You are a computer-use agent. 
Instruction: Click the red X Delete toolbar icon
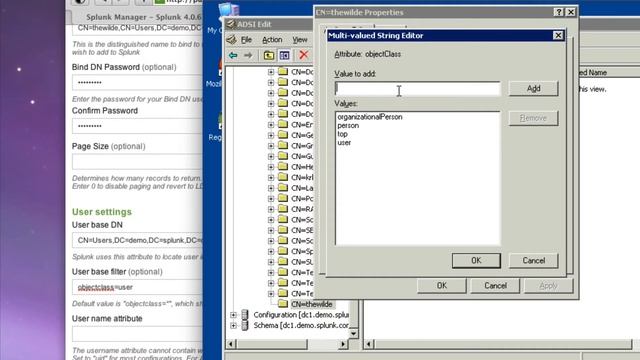click(304, 55)
